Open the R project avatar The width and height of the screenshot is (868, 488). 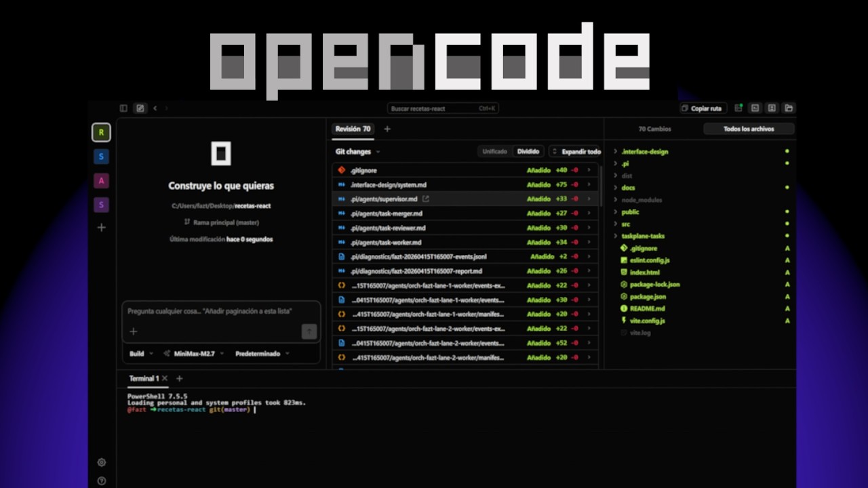pos(101,132)
